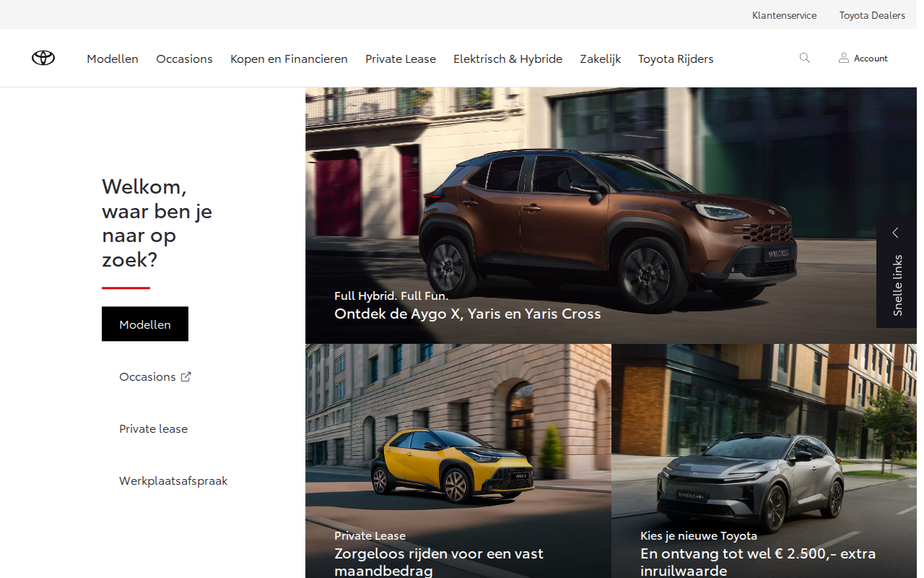Click 'Full Hybrid. Full Fun.' caption
The width and height of the screenshot is (924, 578).
[x=391, y=296]
